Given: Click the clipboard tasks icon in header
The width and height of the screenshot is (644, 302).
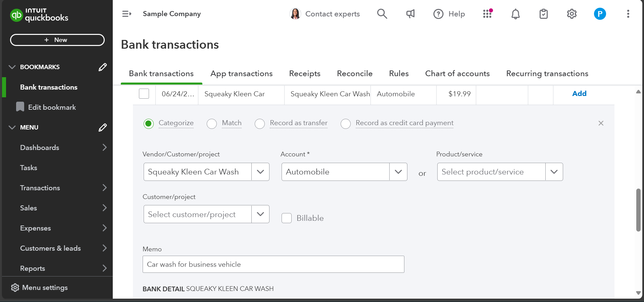Looking at the screenshot, I should click(543, 14).
